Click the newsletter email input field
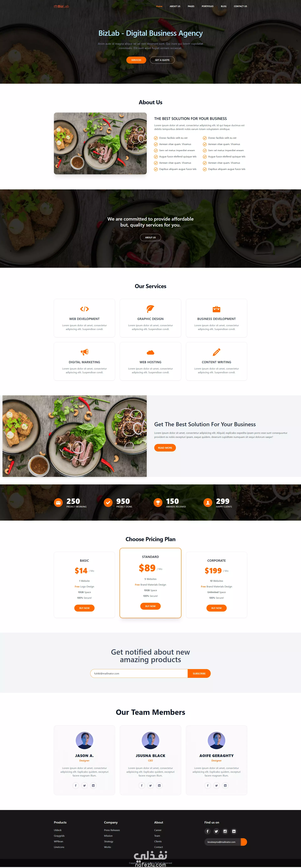Viewport: 301px width, 868px height. click(x=139, y=674)
